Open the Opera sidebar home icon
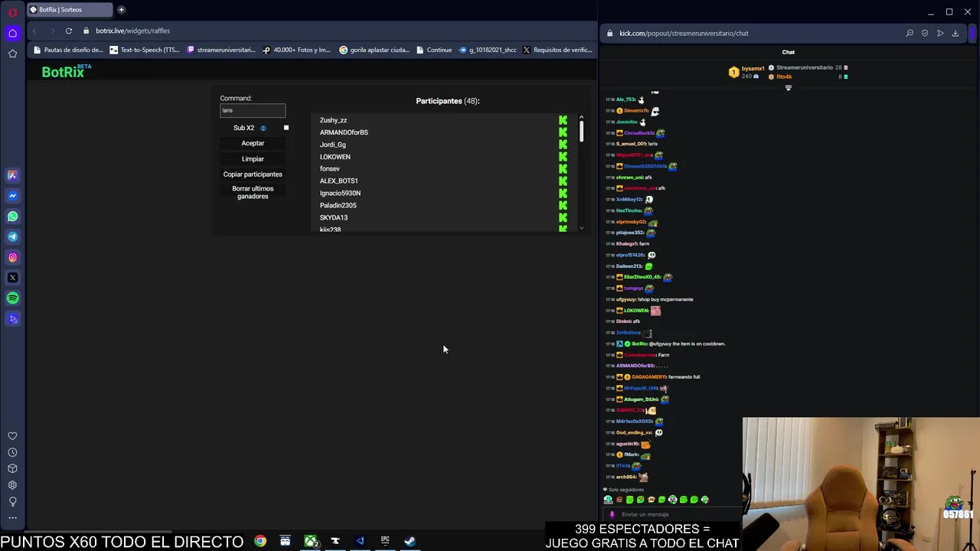The width and height of the screenshot is (980, 551). point(12,33)
